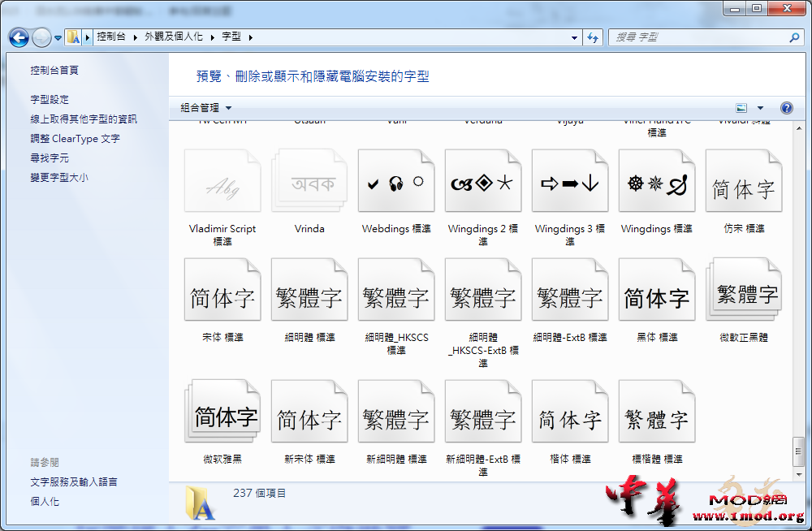Open Help using the question mark icon
Image resolution: width=812 pixels, height=531 pixels.
(x=786, y=107)
